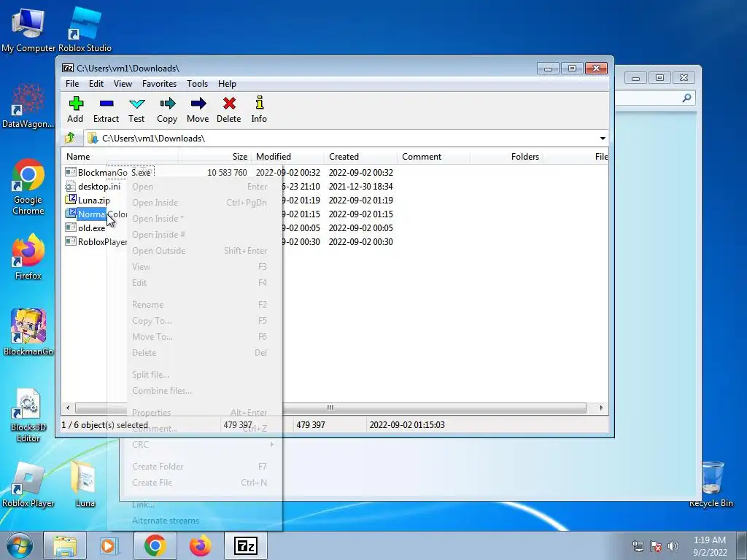Open the My Computer desktop icon
The height and width of the screenshot is (560, 747).
[x=28, y=29]
